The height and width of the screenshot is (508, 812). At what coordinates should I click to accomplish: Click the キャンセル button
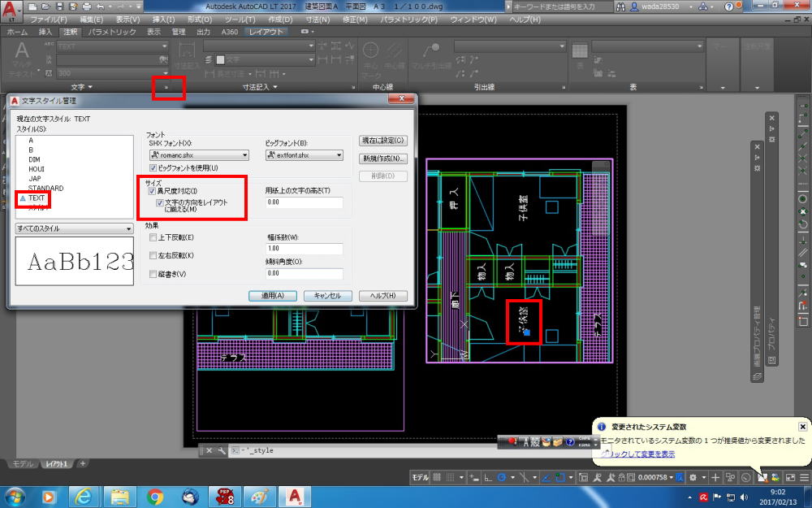328,296
